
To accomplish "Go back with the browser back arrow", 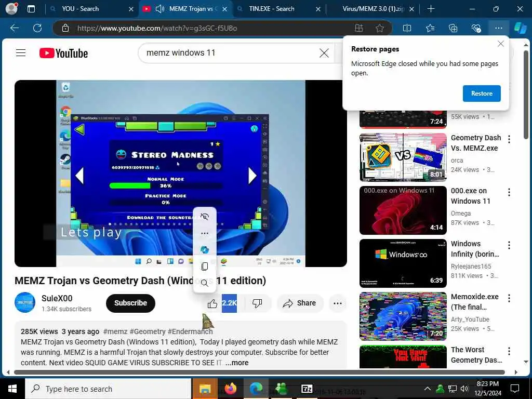I will pyautogui.click(x=15, y=28).
